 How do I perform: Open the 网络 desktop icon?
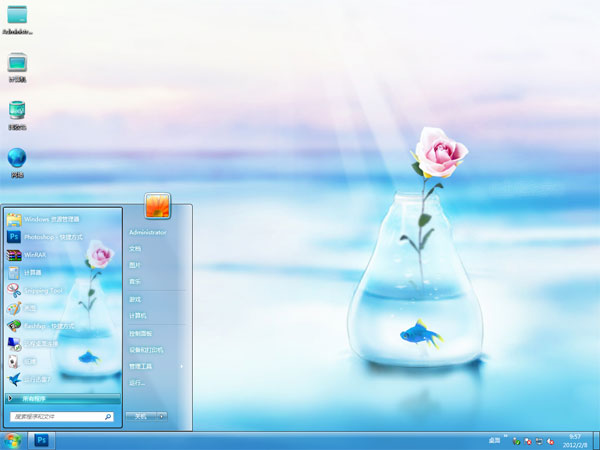coord(17,160)
